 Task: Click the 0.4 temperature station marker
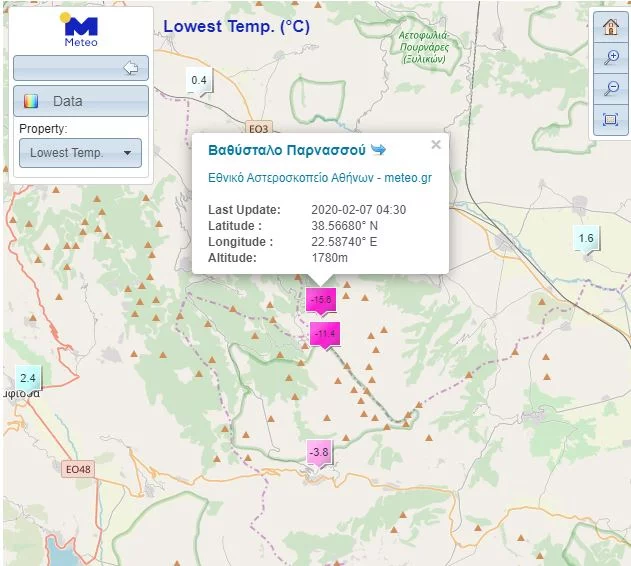pyautogui.click(x=199, y=80)
